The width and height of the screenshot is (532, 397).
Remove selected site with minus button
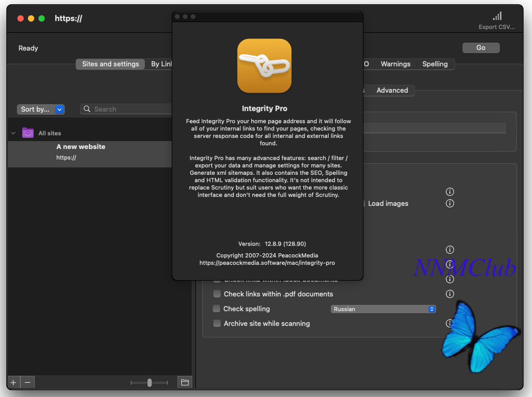coord(27,382)
